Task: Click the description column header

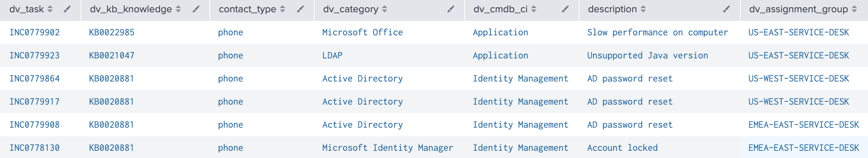Action: (x=612, y=9)
